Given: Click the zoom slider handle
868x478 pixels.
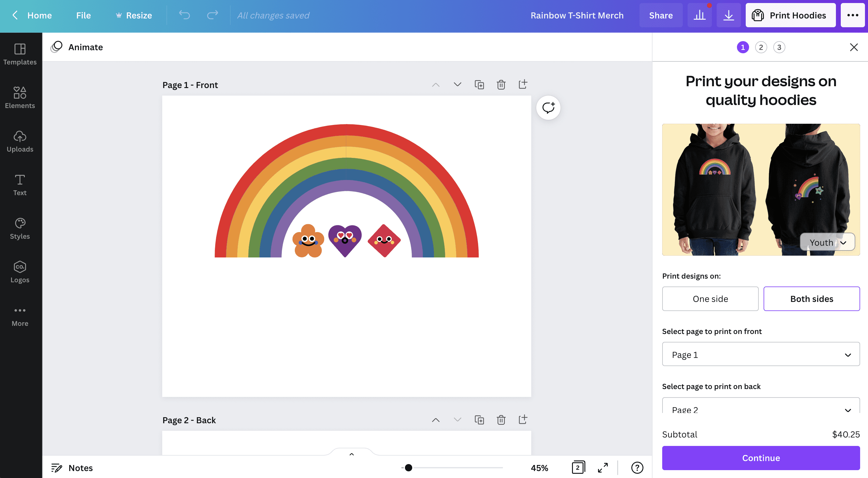Looking at the screenshot, I should [408, 467].
